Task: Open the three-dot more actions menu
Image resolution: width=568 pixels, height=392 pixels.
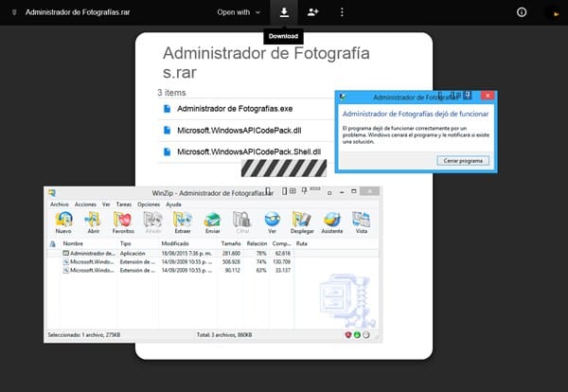Action: point(342,12)
